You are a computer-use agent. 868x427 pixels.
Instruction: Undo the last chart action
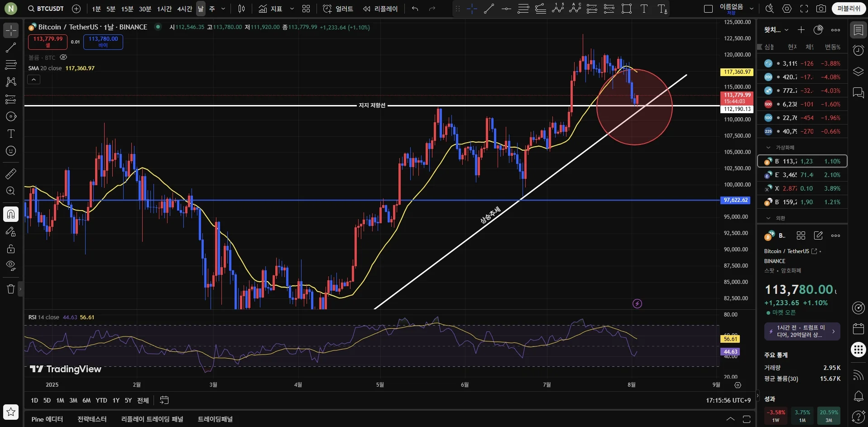pos(415,9)
